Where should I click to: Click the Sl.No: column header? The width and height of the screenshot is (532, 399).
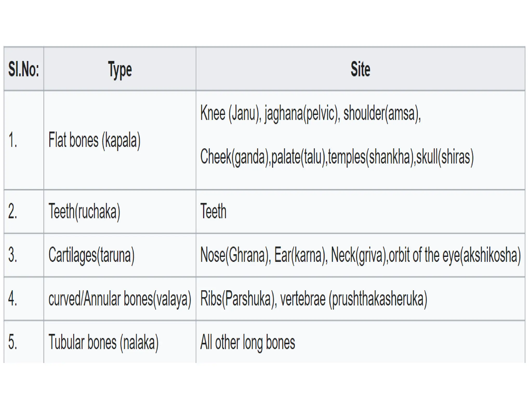click(24, 69)
